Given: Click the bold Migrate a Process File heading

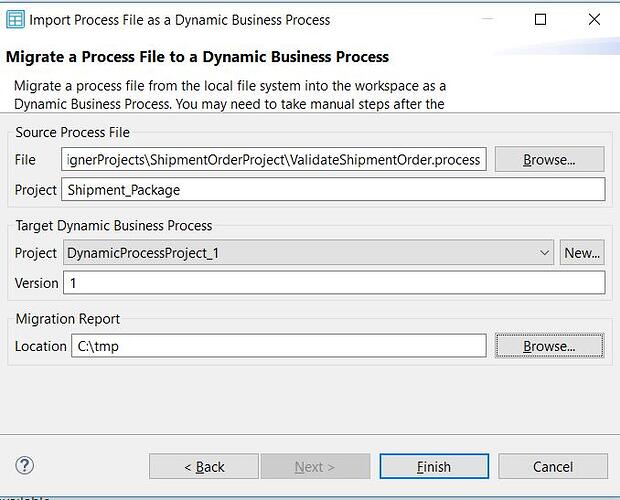Looking at the screenshot, I should pos(198,56).
